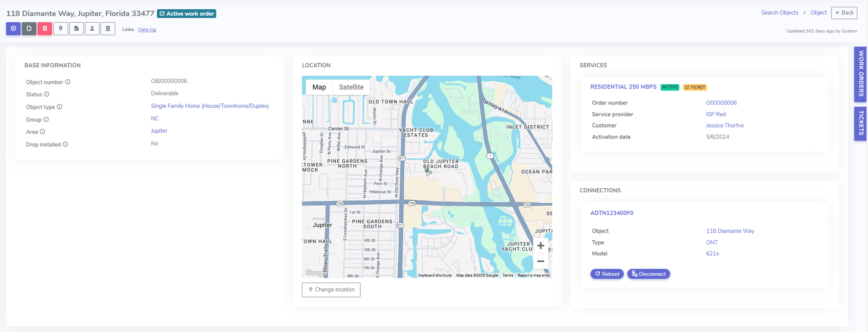This screenshot has width=868, height=332.
Task: Click the blue add (plus circle) toolbar button
Action: pyautogui.click(x=13, y=29)
